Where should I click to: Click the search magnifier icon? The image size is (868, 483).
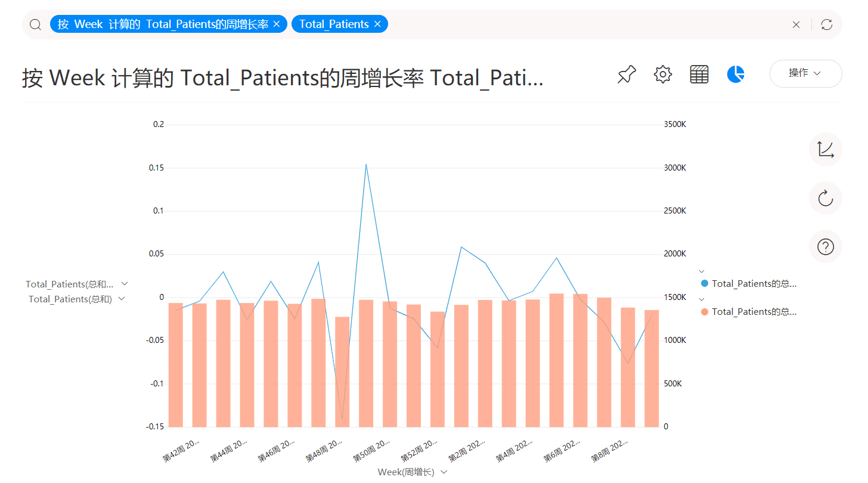[36, 24]
